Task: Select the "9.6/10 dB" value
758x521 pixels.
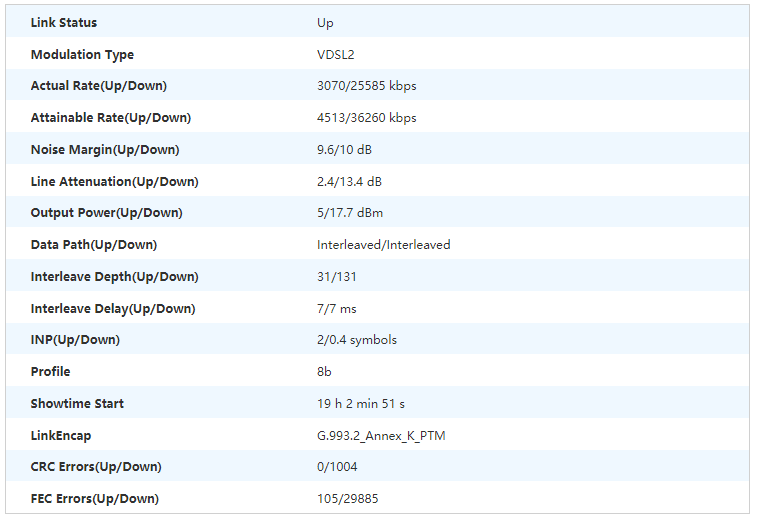Action: pos(344,150)
